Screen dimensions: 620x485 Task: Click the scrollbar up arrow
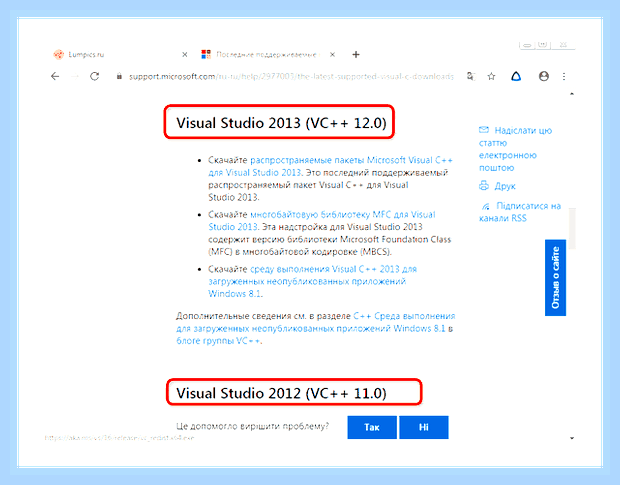coord(572,94)
